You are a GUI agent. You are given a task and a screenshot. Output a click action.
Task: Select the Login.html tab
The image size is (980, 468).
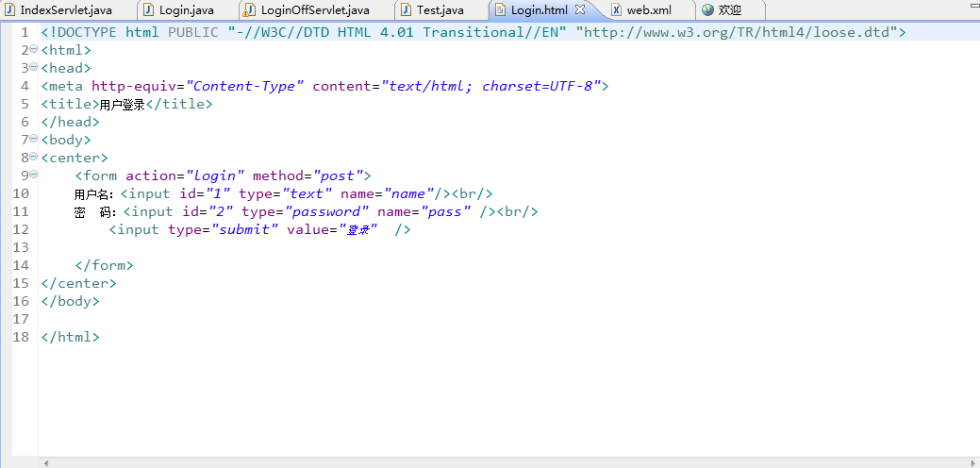539,10
